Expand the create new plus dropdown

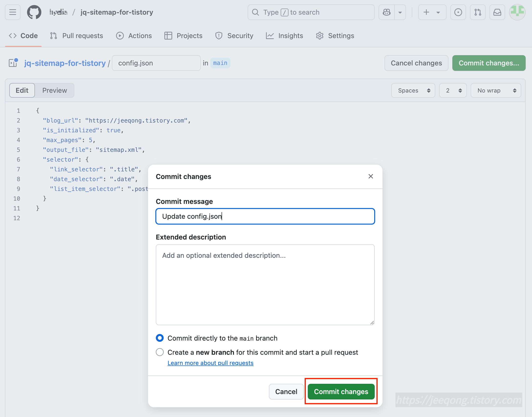point(432,12)
